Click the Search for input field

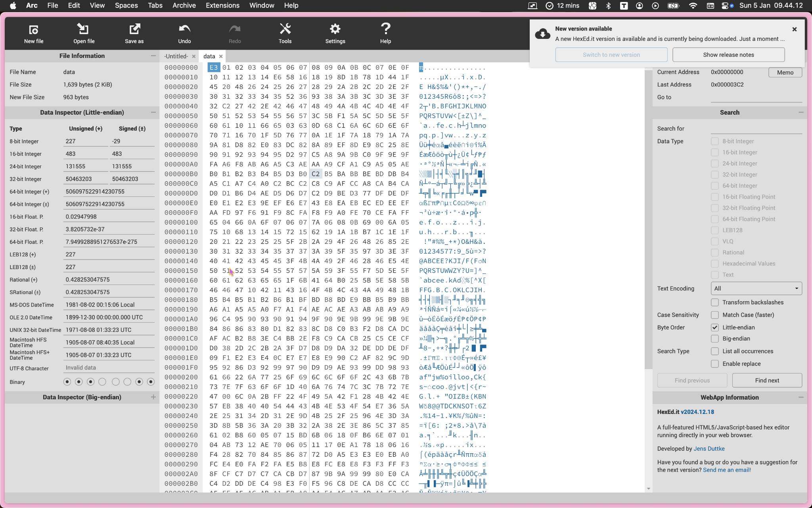[x=756, y=129]
